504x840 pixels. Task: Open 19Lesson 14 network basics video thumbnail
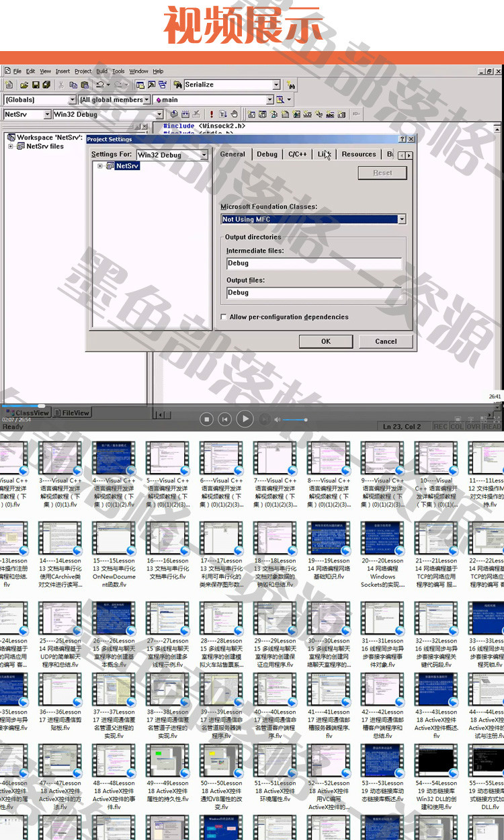329,538
